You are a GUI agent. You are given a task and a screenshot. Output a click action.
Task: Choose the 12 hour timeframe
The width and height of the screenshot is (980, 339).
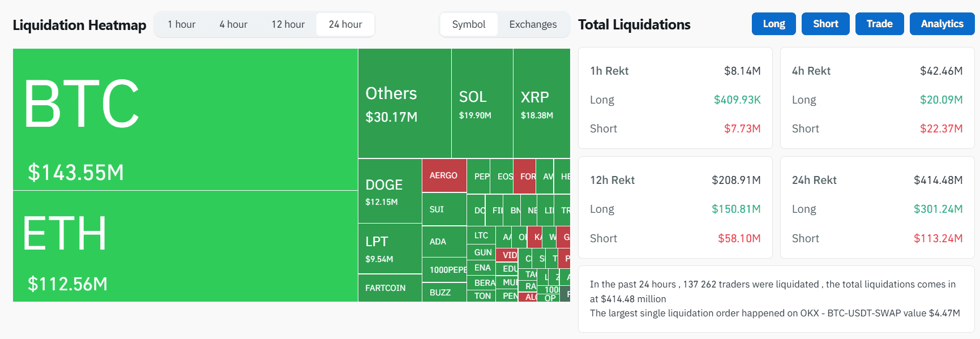pyautogui.click(x=288, y=24)
